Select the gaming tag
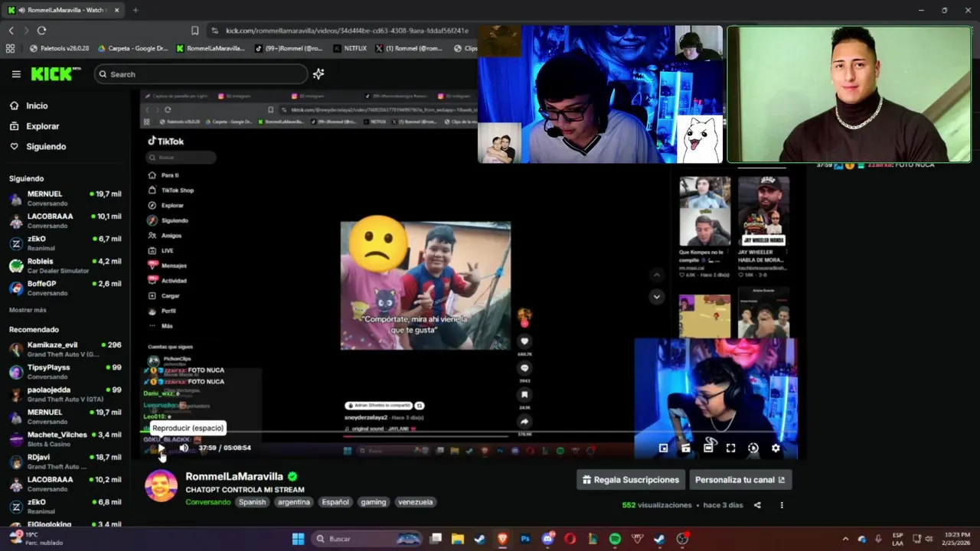The height and width of the screenshot is (551, 980). click(x=374, y=502)
